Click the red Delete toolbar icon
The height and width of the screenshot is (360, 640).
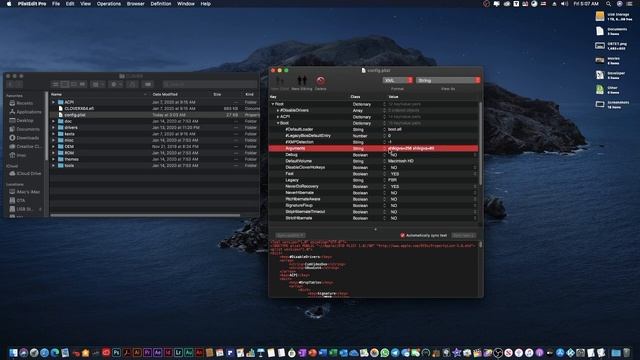(x=320, y=81)
